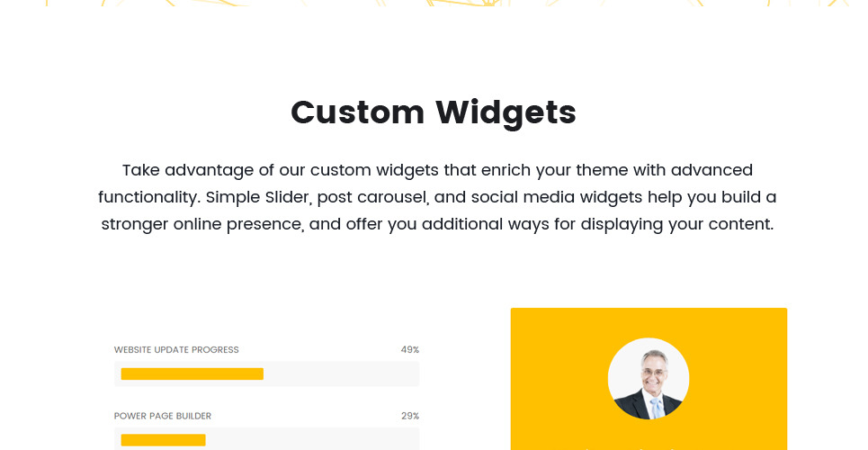Click the phrase "stronger online presence" in the paragraph
This screenshot has height=450, width=868.
tap(201, 224)
